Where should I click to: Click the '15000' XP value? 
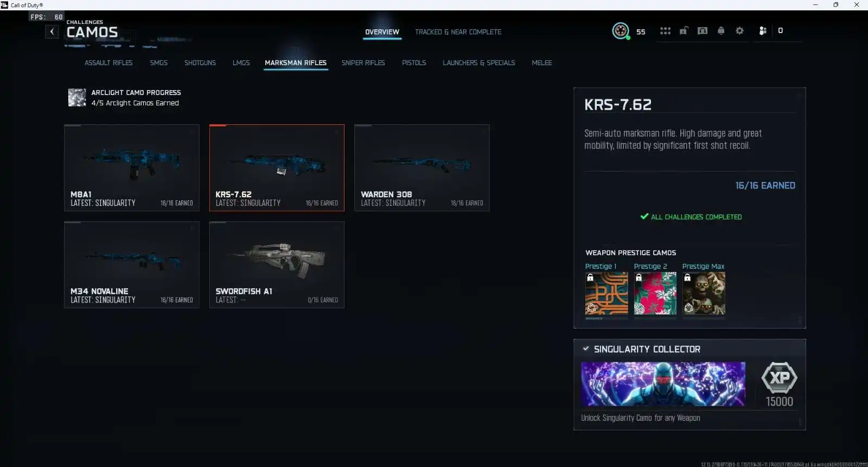[779, 402]
